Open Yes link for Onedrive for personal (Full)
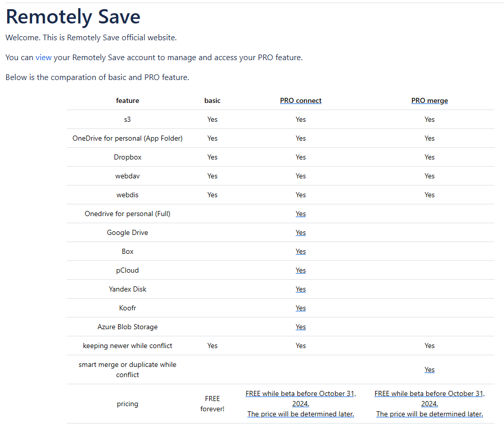The width and height of the screenshot is (504, 424). click(x=300, y=214)
